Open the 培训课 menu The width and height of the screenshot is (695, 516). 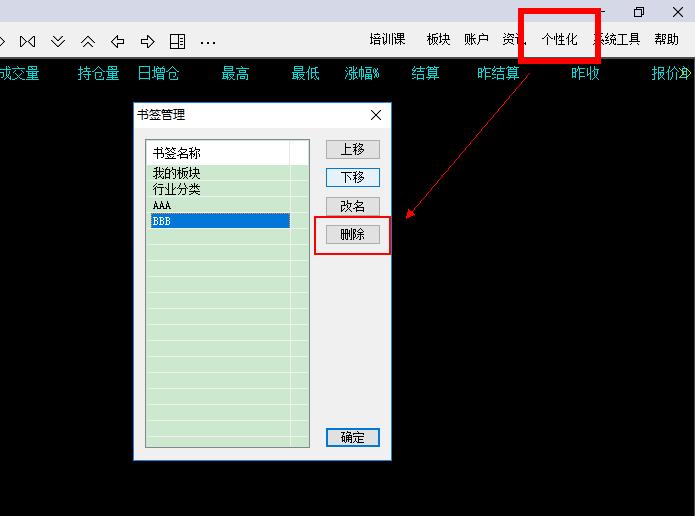tap(387, 40)
